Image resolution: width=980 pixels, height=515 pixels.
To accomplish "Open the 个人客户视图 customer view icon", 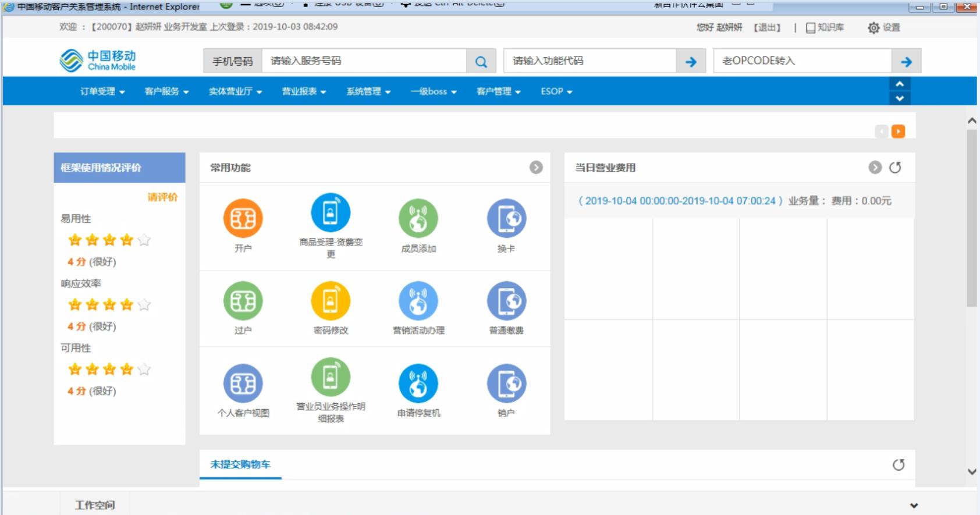I will (243, 383).
